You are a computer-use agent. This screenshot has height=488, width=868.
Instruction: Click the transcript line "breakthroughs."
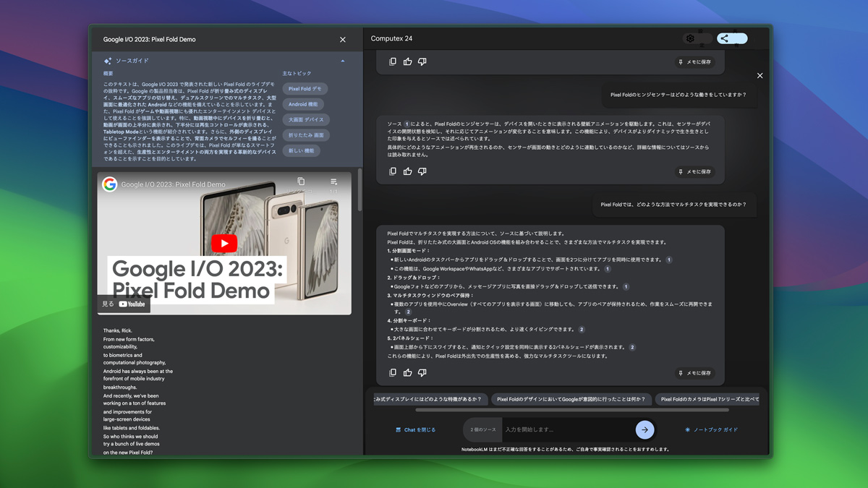(120, 388)
